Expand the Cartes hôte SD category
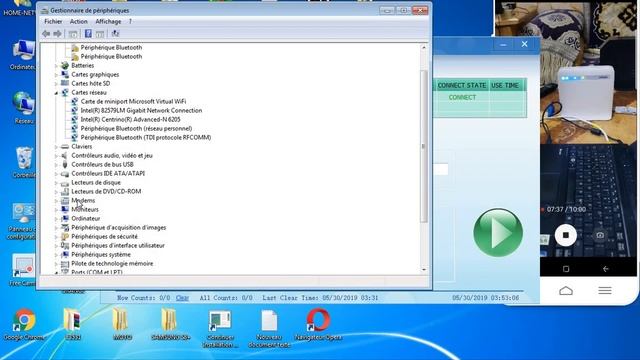Image resolution: width=640 pixels, height=360 pixels. point(56,84)
